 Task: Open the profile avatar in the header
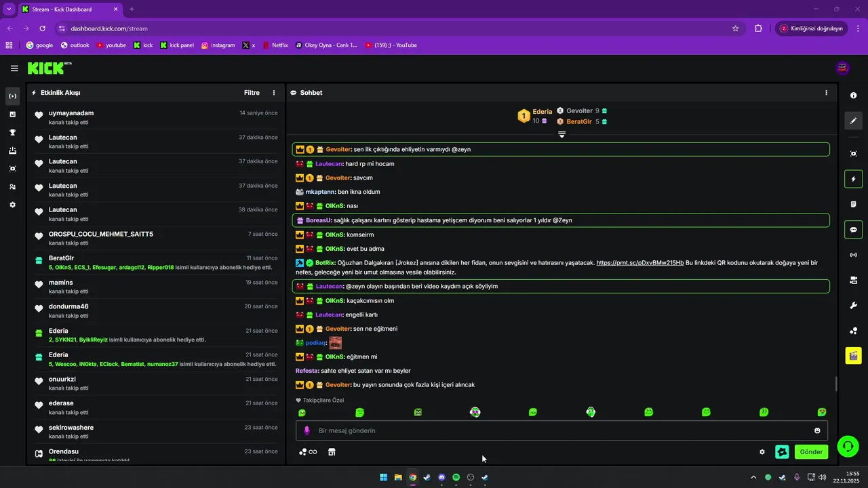tap(843, 68)
